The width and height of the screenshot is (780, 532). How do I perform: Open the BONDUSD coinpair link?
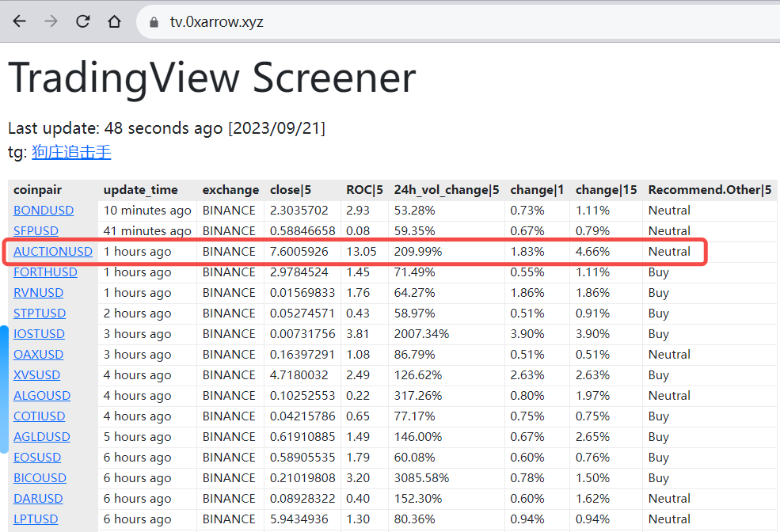pos(44,211)
